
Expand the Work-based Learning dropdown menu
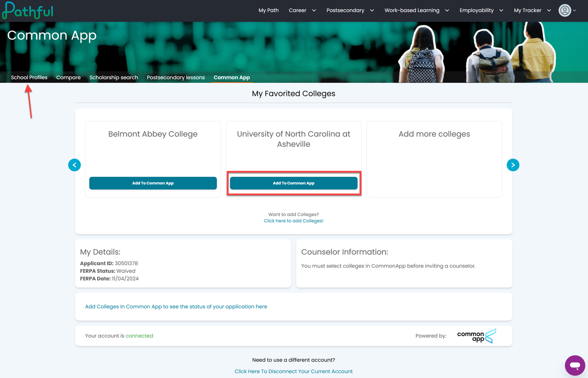pos(417,10)
